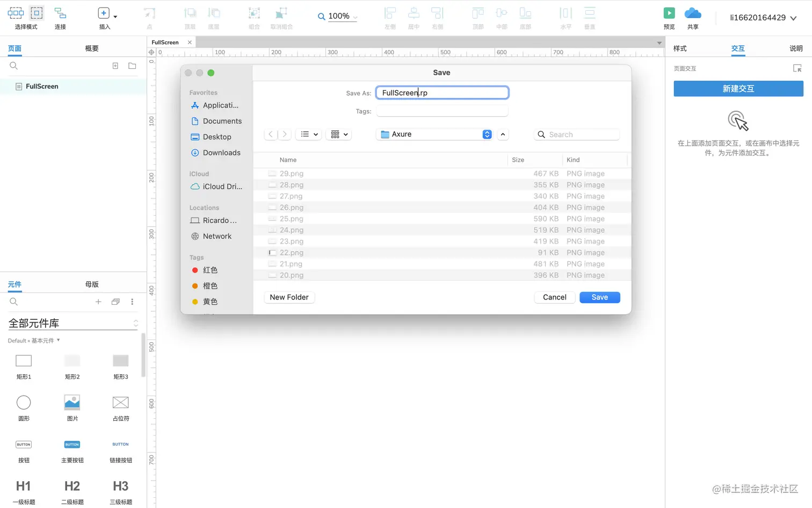Image resolution: width=812 pixels, height=508 pixels.
Task: Switch to the 样式 style tab
Action: pyautogui.click(x=680, y=48)
